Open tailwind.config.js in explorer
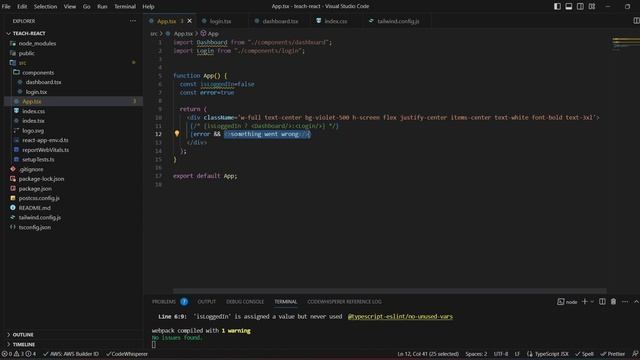 40,218
